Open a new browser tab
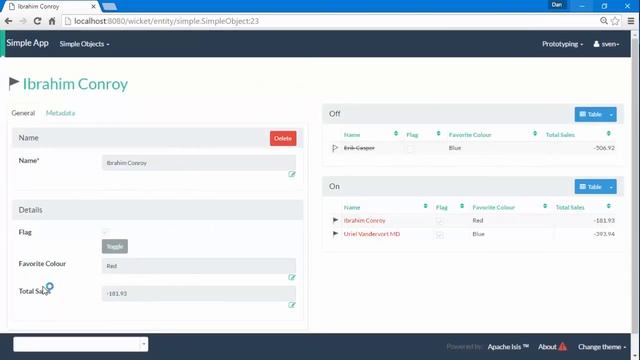The height and width of the screenshot is (360, 640). tap(109, 7)
